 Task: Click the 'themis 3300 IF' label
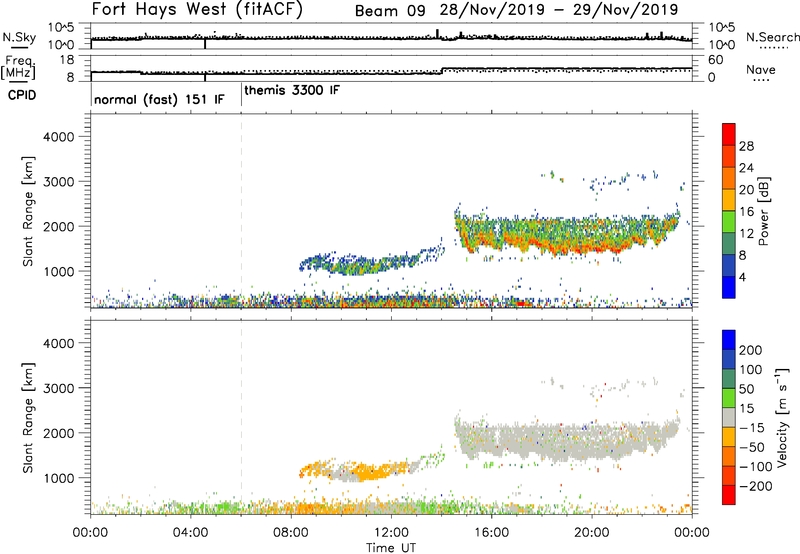click(292, 90)
